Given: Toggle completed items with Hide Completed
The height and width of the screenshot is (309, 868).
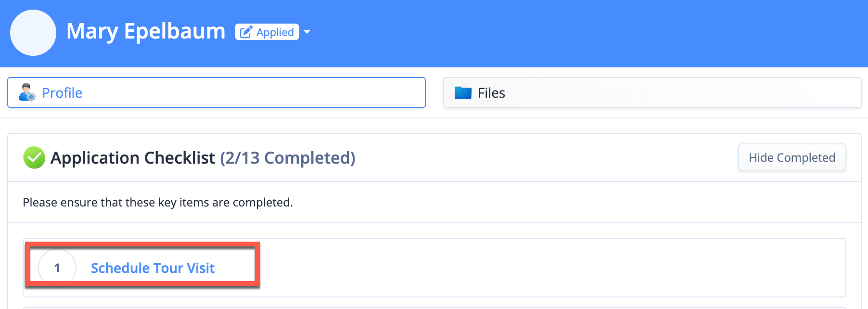Looking at the screenshot, I should tap(791, 157).
